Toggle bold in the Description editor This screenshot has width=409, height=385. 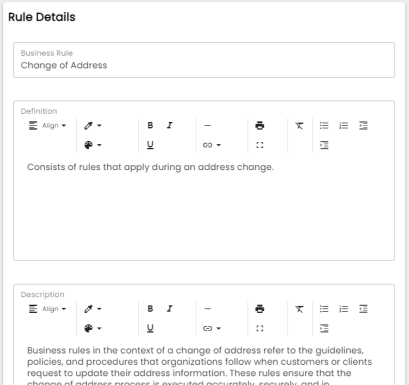150,309
